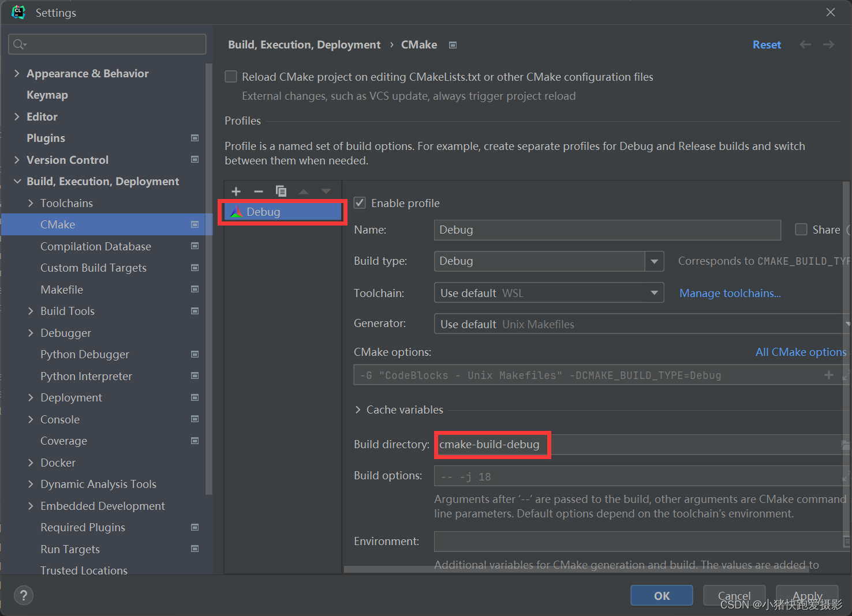
Task: Expand the Cache variables section
Action: 358,410
